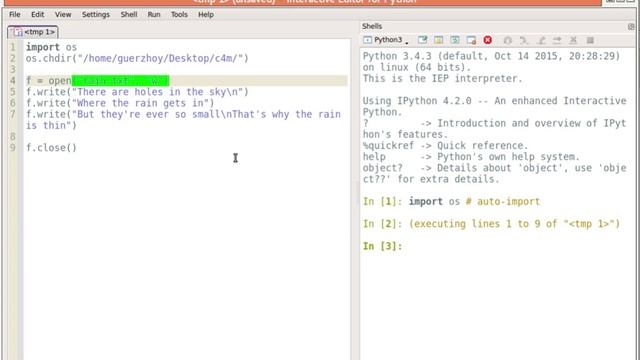This screenshot has height=360, width=640.
Task: Click the Shells panel title
Action: (x=372, y=26)
